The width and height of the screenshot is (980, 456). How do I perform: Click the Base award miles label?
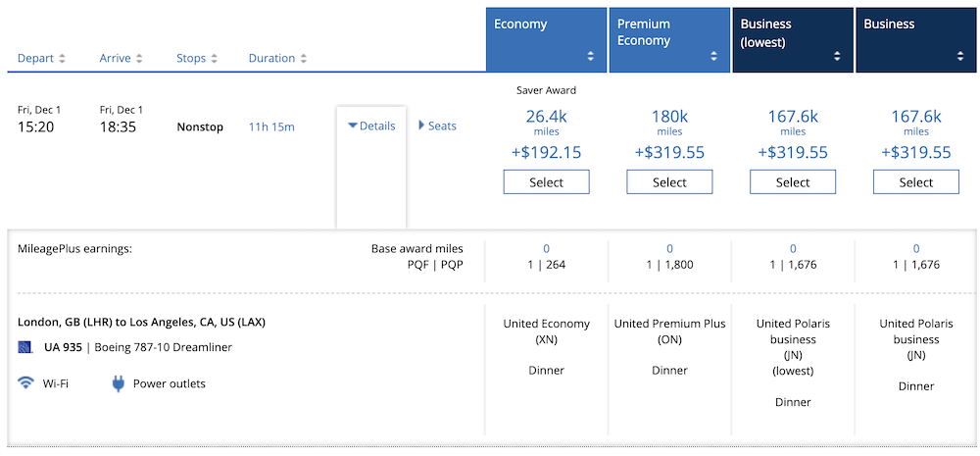click(417, 248)
